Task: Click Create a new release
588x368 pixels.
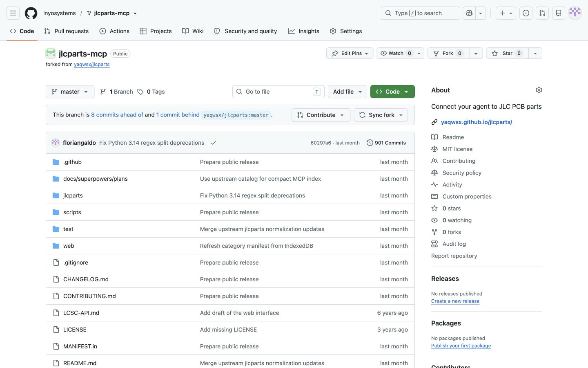Action: pyautogui.click(x=455, y=301)
